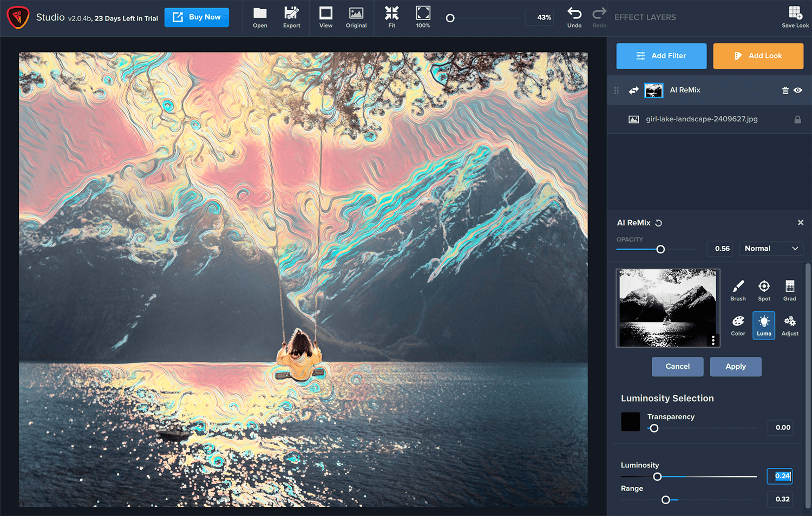Select the AI ReMix layer name
The height and width of the screenshot is (516, 812).
pos(685,90)
